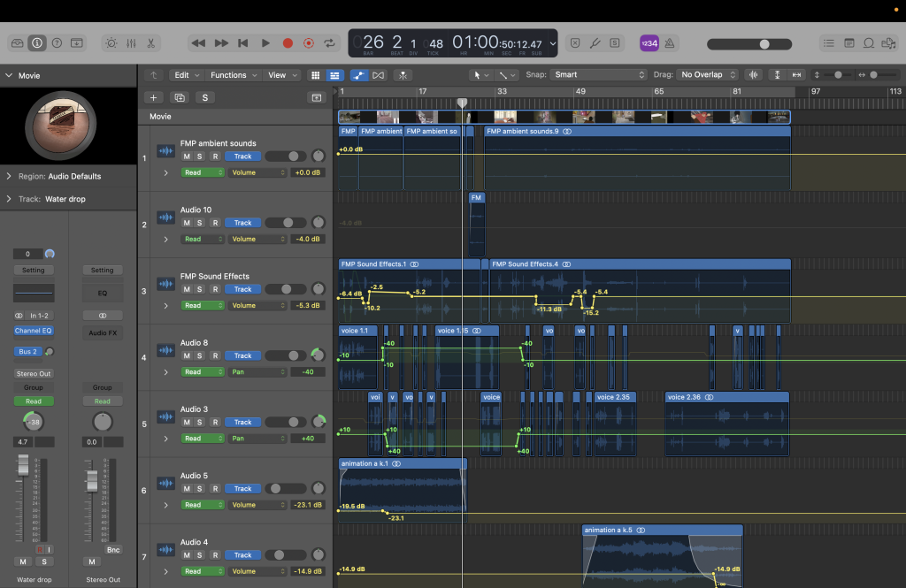906x588 pixels.
Task: Open the Editors scissors icon
Action: [x=150, y=43]
